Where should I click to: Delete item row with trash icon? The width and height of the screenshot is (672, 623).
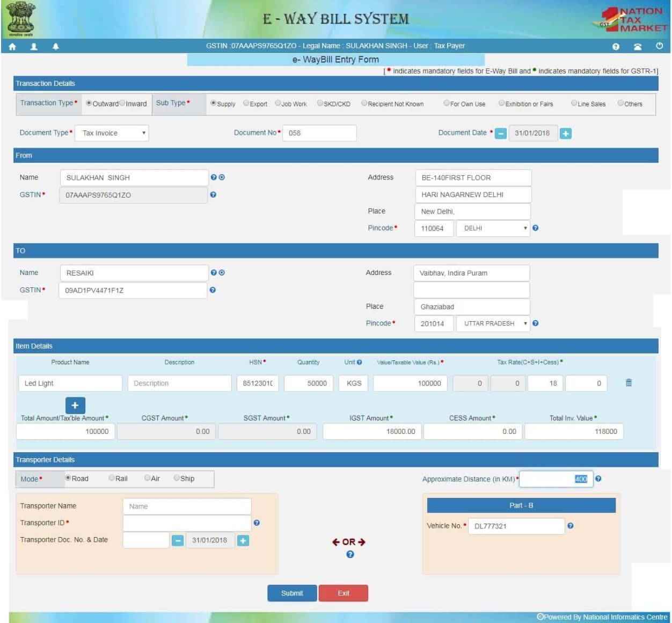point(629,382)
